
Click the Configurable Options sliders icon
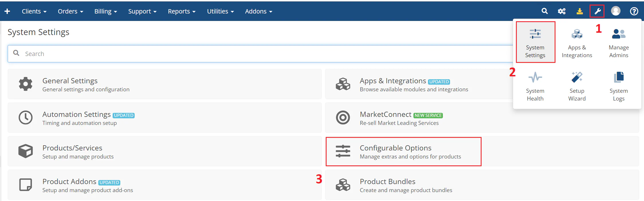tap(343, 151)
